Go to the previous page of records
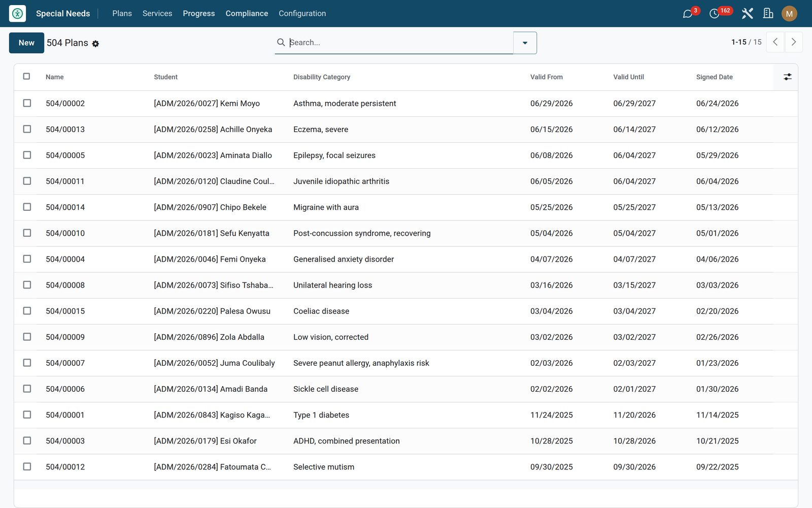The height and width of the screenshot is (508, 812). (x=775, y=42)
